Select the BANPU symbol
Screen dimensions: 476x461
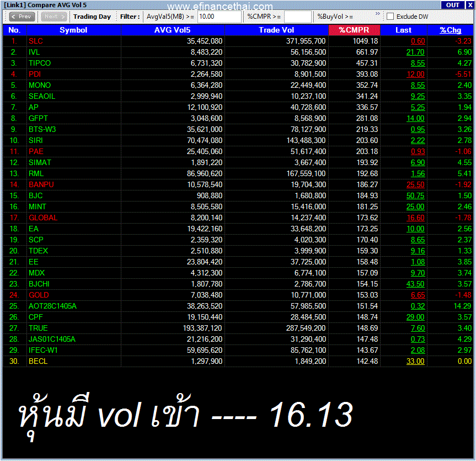click(x=41, y=185)
